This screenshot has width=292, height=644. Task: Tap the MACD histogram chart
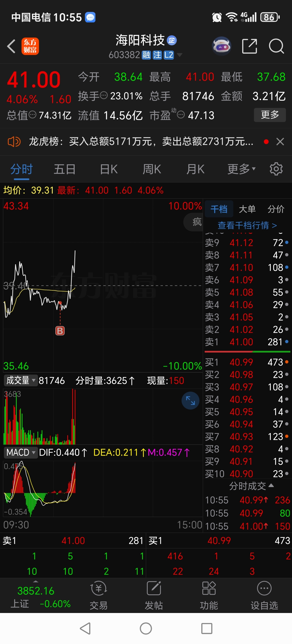pyautogui.click(x=103, y=488)
